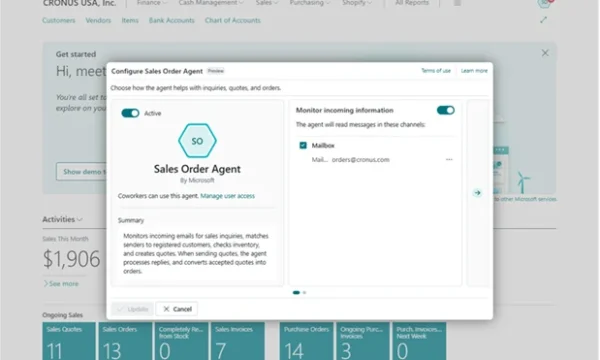Viewport: 600px width, 360px height.
Task: Click the hamburger menu icon after All Reports
Action: point(457,3)
